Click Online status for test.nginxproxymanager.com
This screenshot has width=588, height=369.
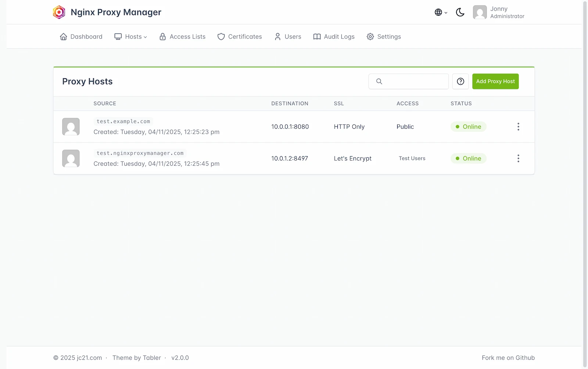click(468, 158)
